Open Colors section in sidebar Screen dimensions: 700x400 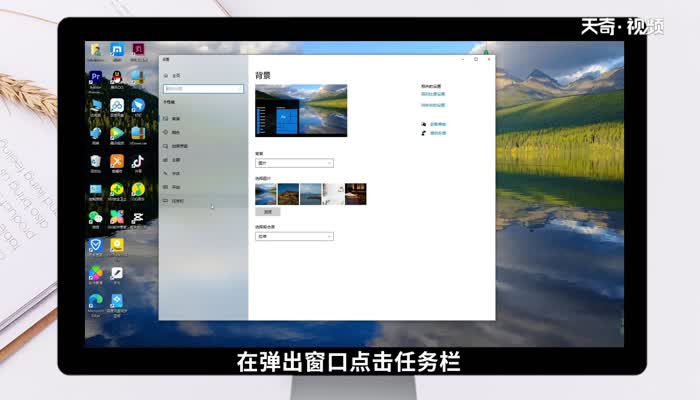tap(203, 132)
